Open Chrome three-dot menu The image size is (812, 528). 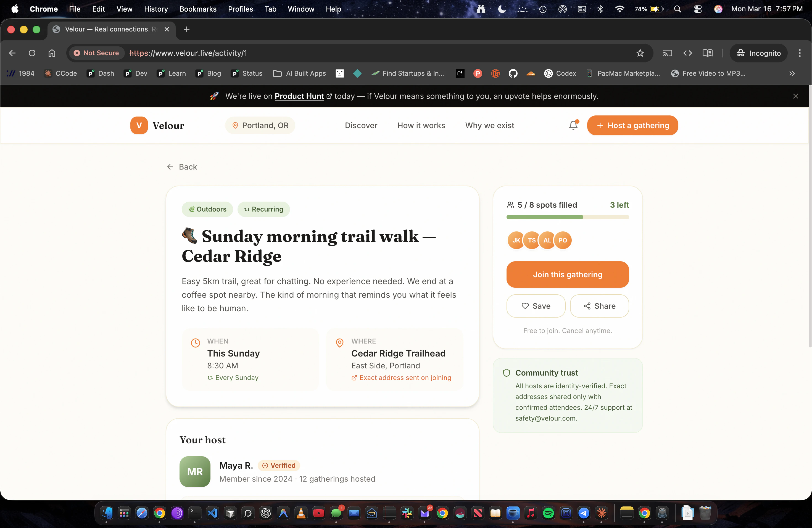(799, 53)
